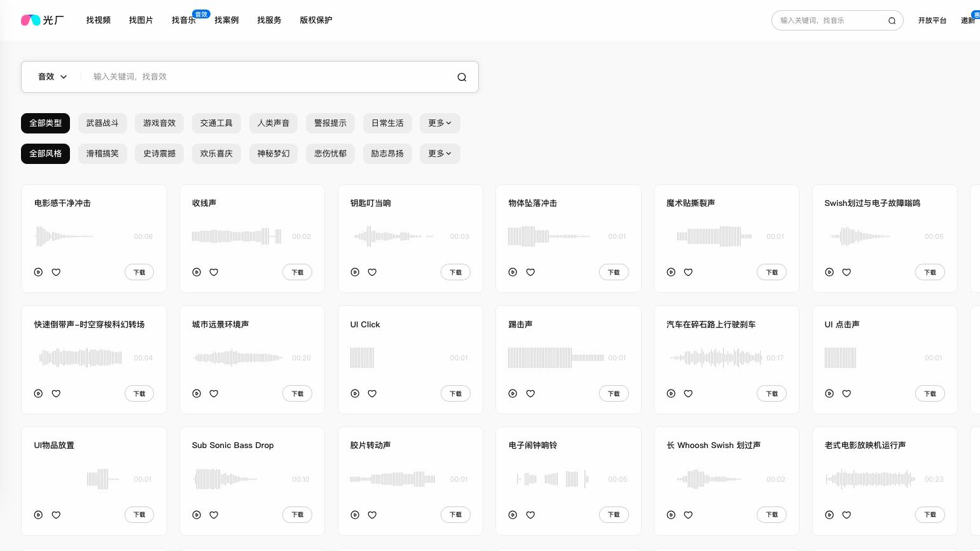Select the 全部类型 filter

(46, 123)
